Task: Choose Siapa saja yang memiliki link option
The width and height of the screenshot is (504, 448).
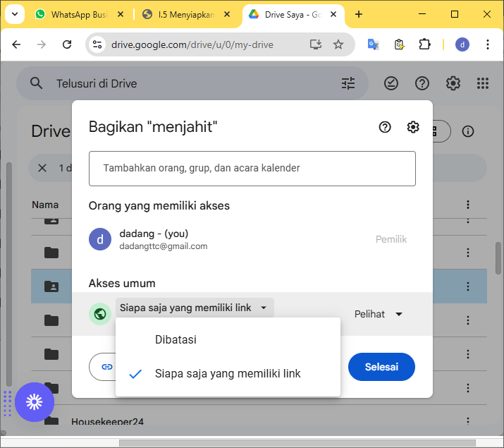Action: tap(228, 373)
